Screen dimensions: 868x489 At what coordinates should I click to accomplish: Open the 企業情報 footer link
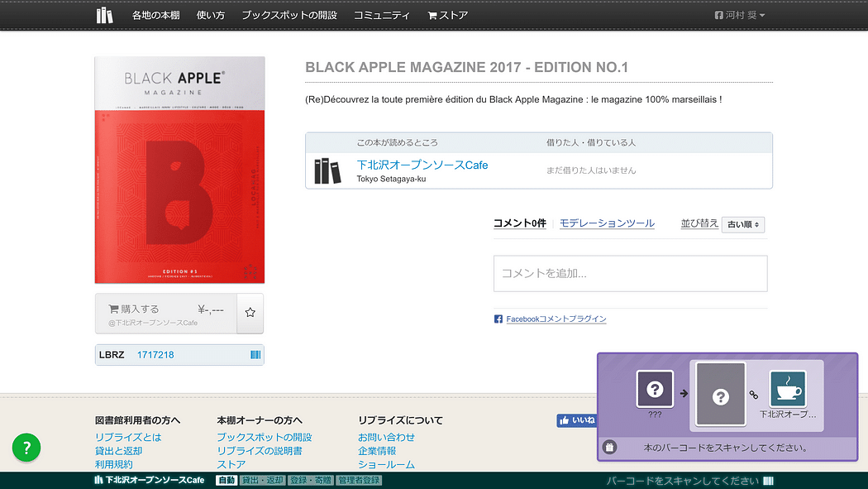376,451
